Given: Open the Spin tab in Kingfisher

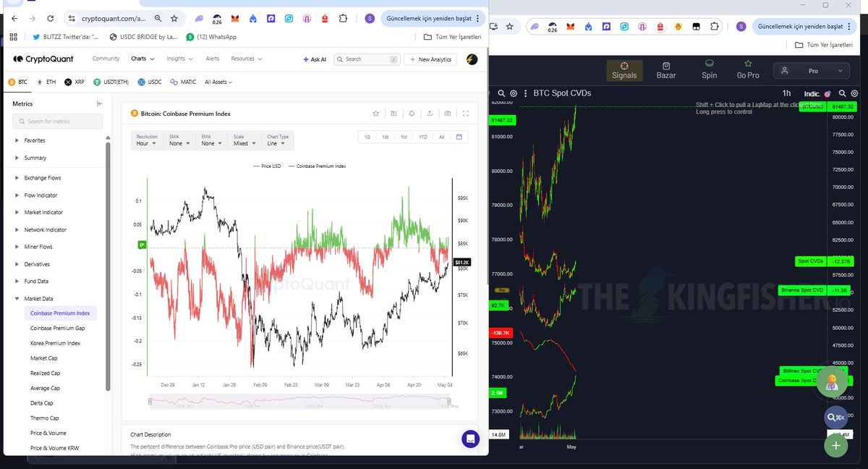Looking at the screenshot, I should coord(709,70).
